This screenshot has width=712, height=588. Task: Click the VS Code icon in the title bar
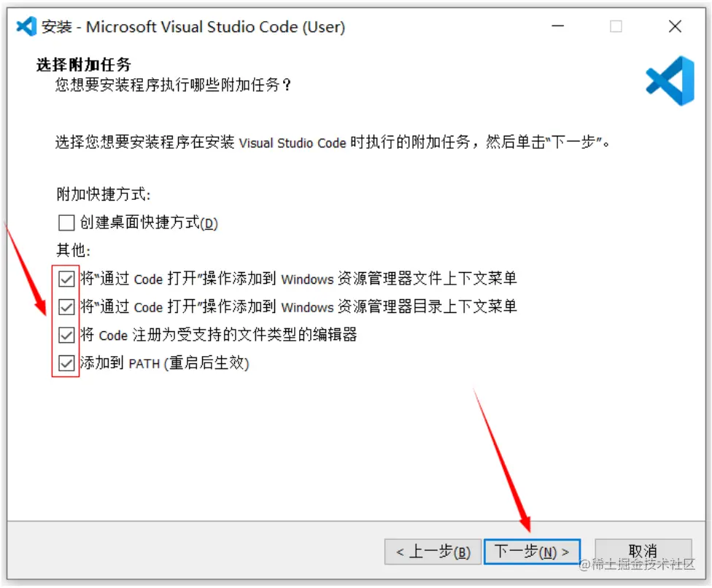(x=26, y=26)
